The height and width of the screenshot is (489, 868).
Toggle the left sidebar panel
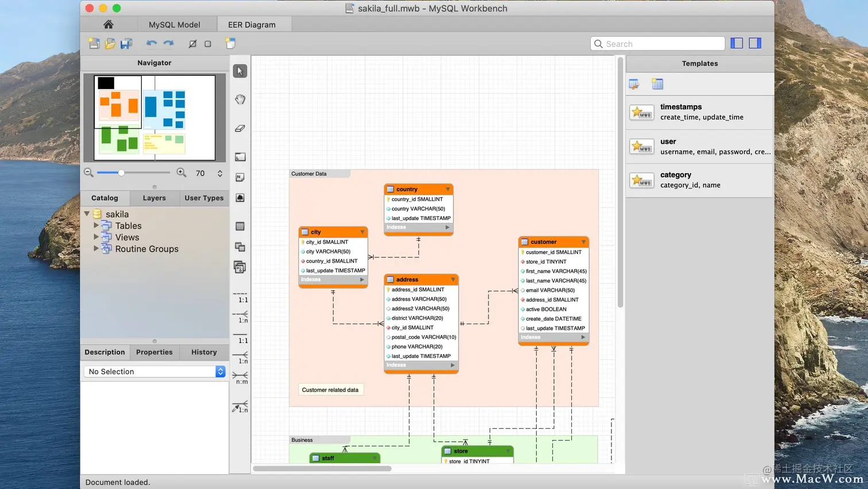click(x=737, y=43)
